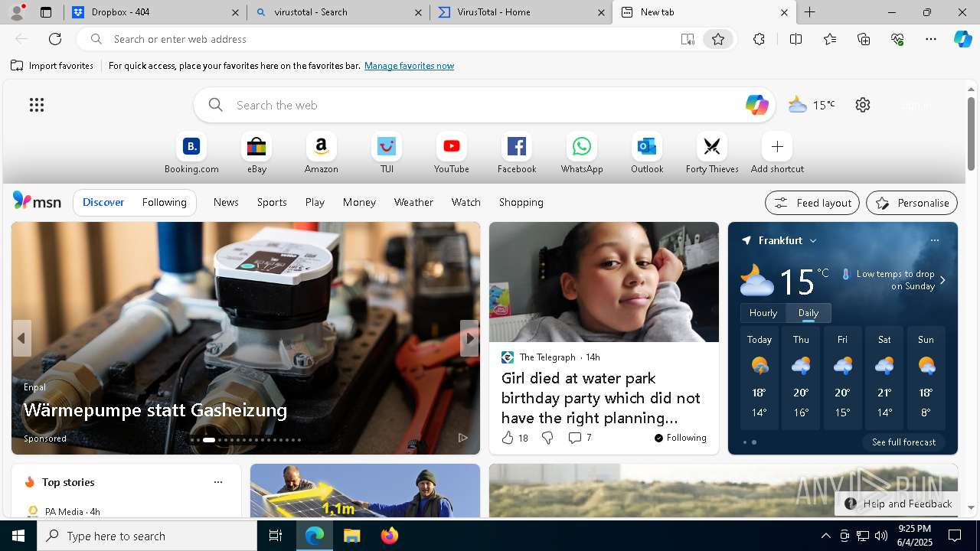This screenshot has height=551, width=980.
Task: Open Wärmepumpe statt Gasheizung sponsored story
Action: (155, 410)
